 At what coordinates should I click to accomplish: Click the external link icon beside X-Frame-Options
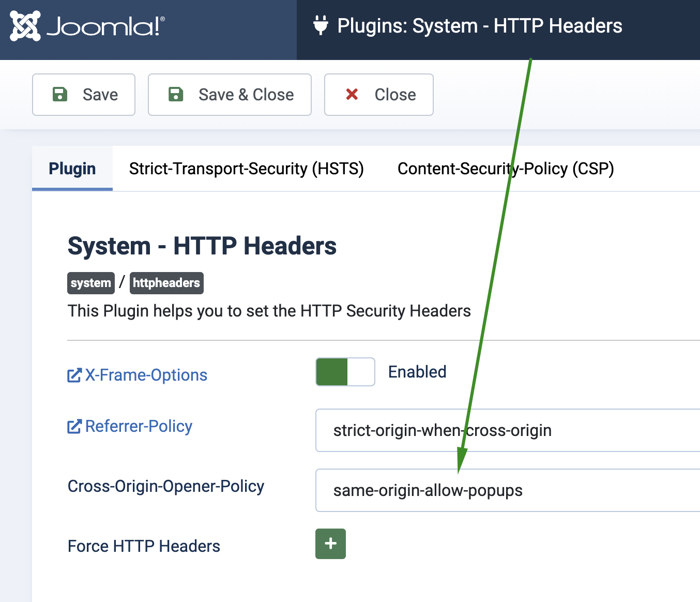[x=74, y=375]
